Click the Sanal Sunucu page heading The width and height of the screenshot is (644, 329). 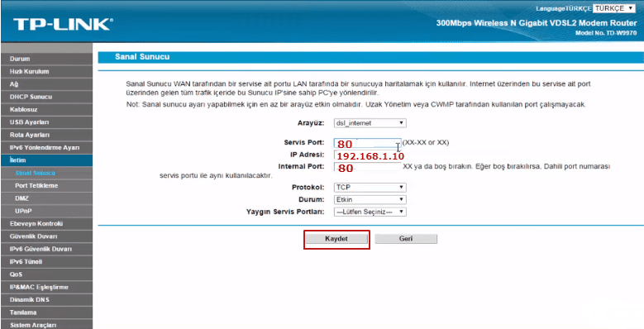pyautogui.click(x=142, y=57)
